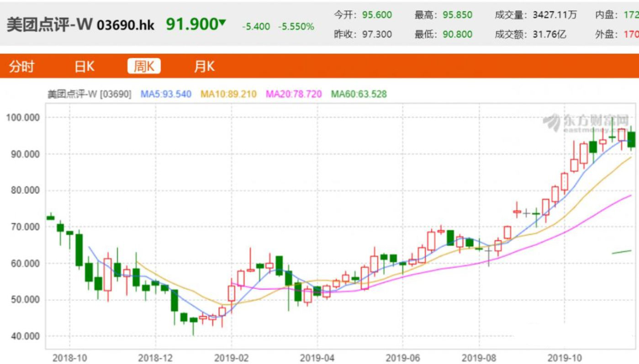Click the 2018-12 date axis label
This screenshot has height=364, width=639.
coord(155,358)
